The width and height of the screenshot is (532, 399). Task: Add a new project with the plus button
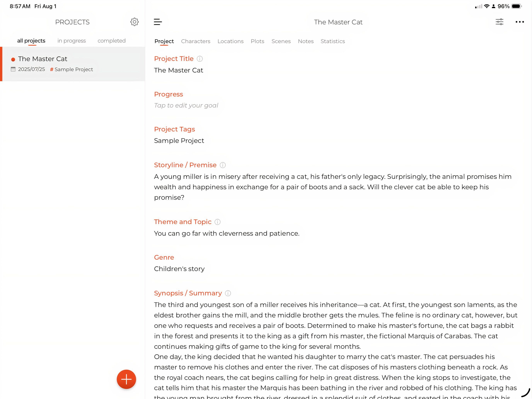click(x=126, y=379)
